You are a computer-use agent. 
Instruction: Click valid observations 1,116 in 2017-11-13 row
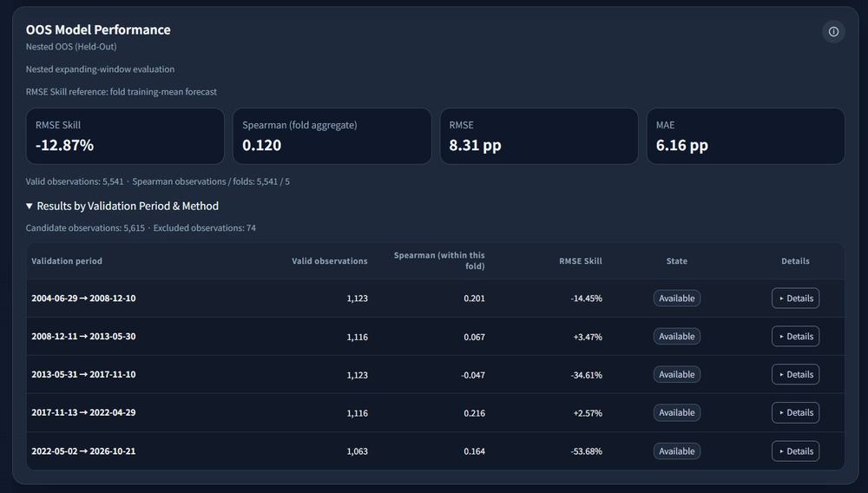click(x=357, y=413)
